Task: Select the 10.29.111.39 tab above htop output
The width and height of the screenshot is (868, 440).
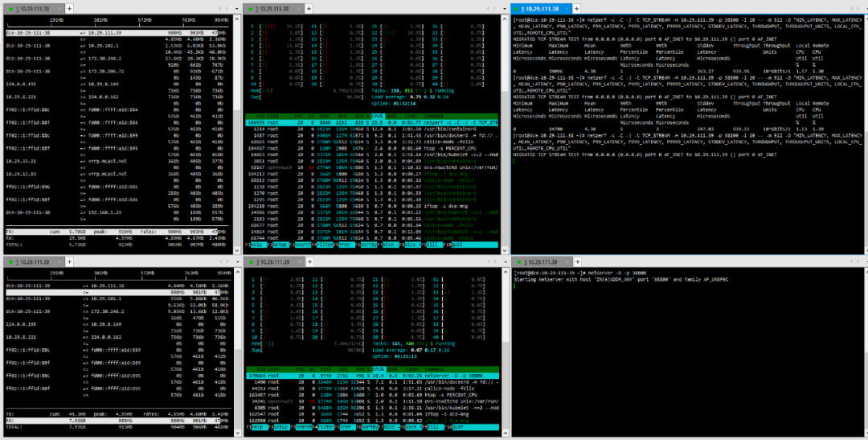Action: pos(273,261)
